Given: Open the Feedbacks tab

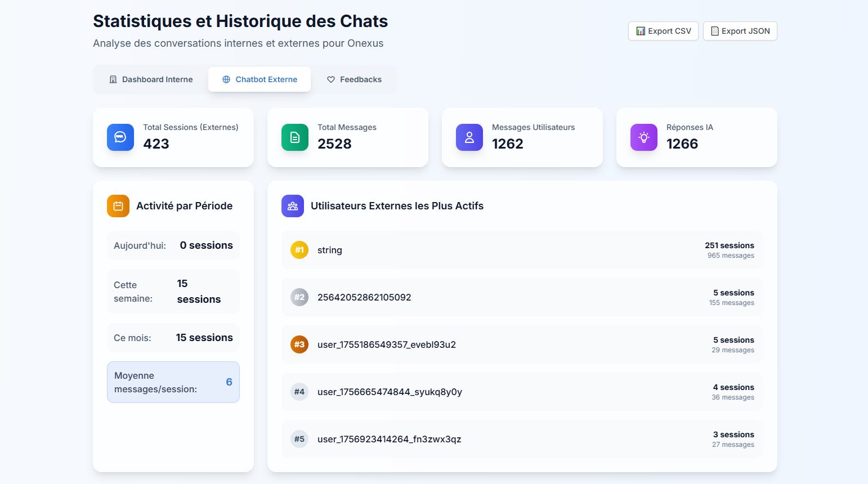Looking at the screenshot, I should pyautogui.click(x=354, y=79).
